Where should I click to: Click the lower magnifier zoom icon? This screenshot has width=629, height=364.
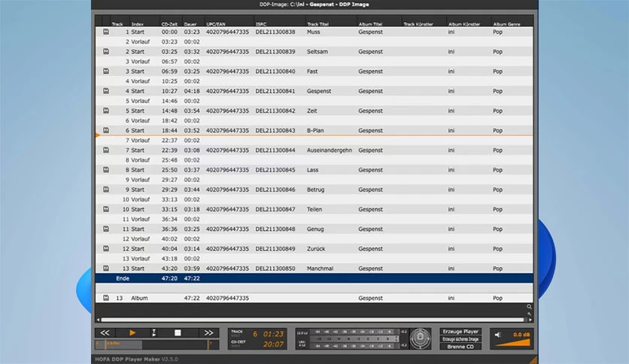(529, 314)
